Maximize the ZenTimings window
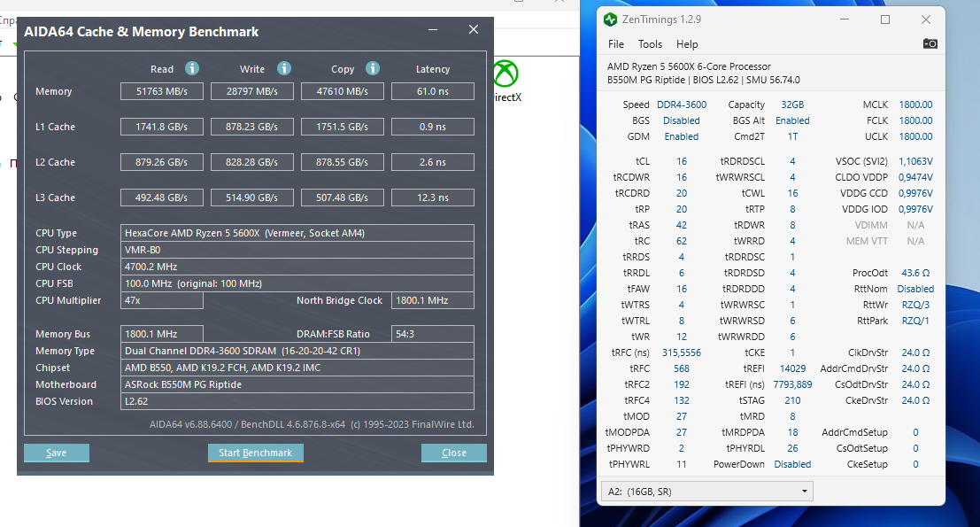The image size is (980, 527). pyautogui.click(x=885, y=19)
